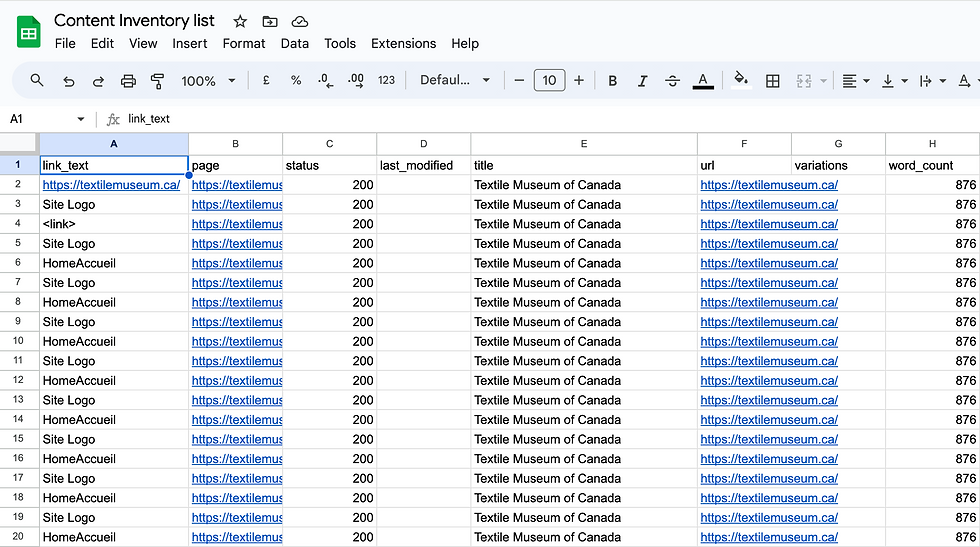
Task: Increase decimal places
Action: tap(356, 81)
